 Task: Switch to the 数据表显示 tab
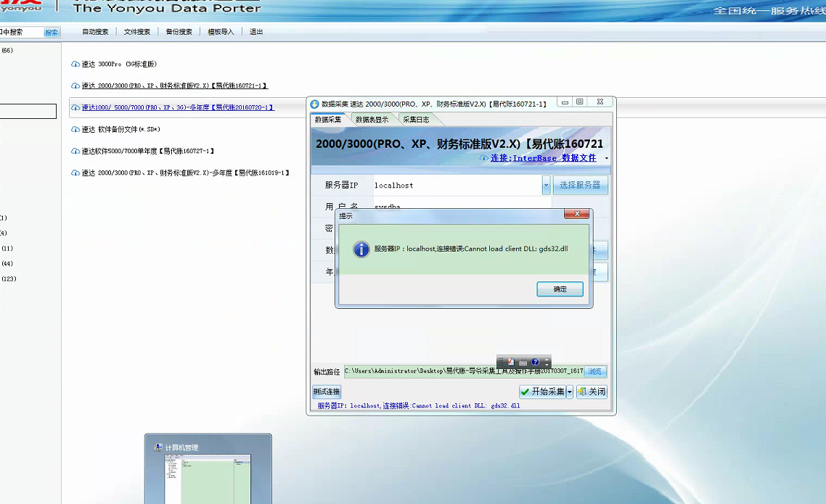[x=372, y=120]
